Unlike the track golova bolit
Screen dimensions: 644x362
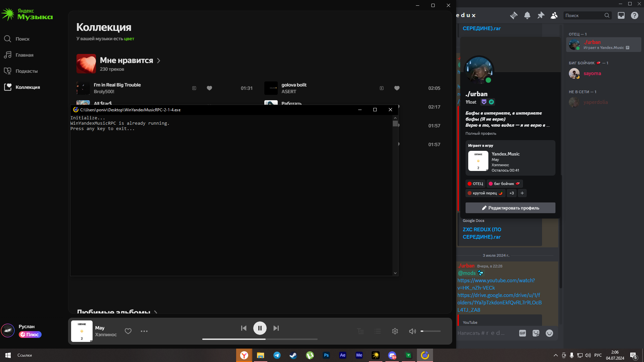(397, 88)
